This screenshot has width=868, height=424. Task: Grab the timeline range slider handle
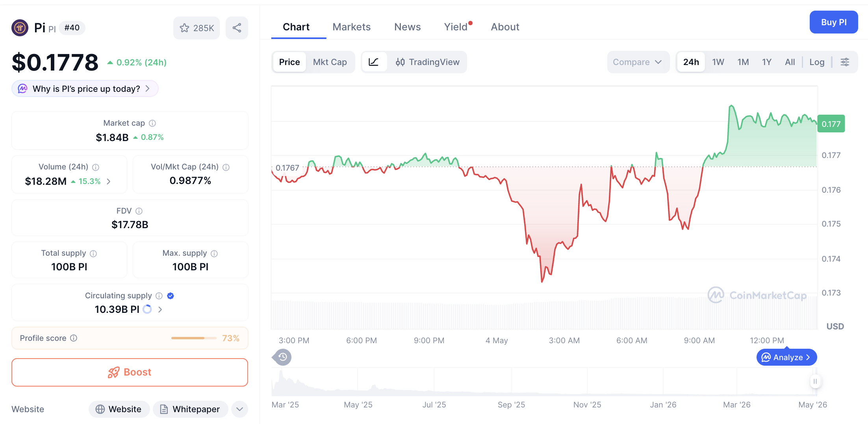click(815, 381)
